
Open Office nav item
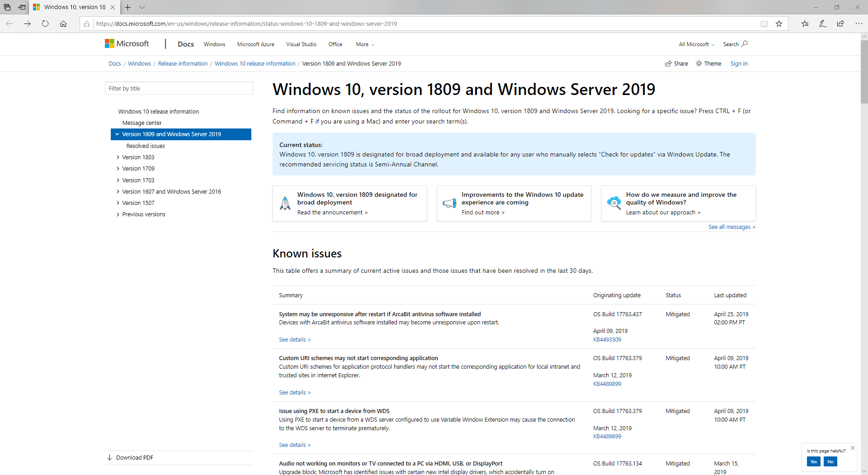tap(335, 44)
